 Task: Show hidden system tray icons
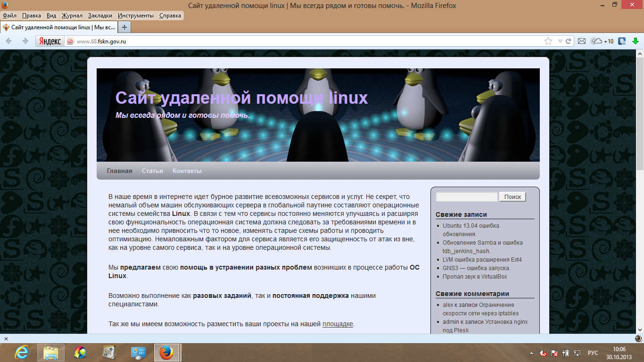[x=532, y=353]
